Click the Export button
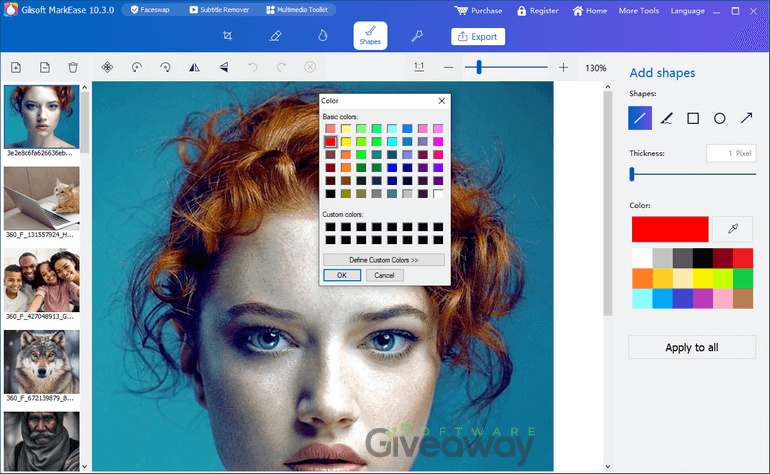 tap(478, 36)
